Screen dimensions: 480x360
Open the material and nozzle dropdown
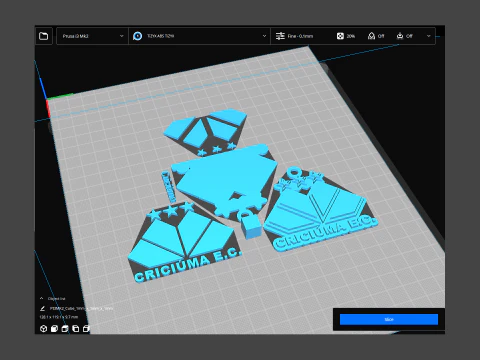coord(199,36)
